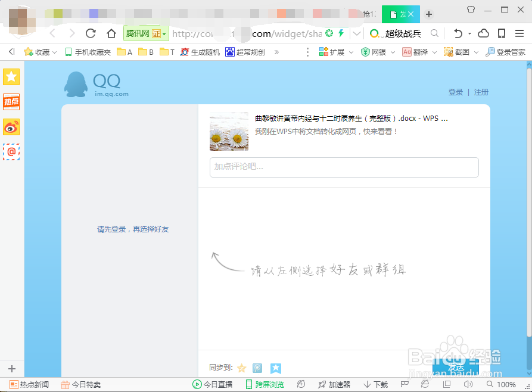The width and height of the screenshot is (532, 392).
Task: Click the 发送 send button
Action: [x=456, y=367]
